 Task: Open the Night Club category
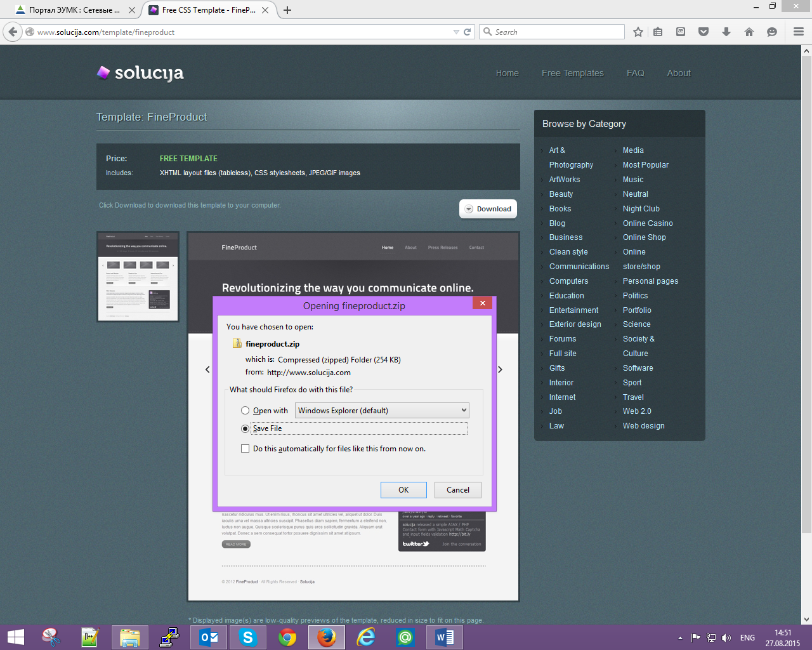click(641, 209)
